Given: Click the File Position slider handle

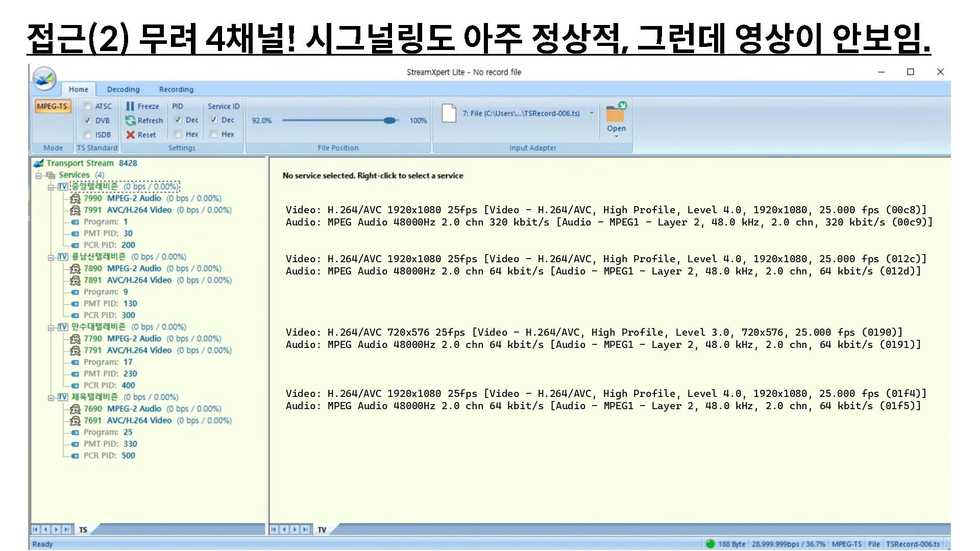Looking at the screenshot, I should click(x=390, y=120).
